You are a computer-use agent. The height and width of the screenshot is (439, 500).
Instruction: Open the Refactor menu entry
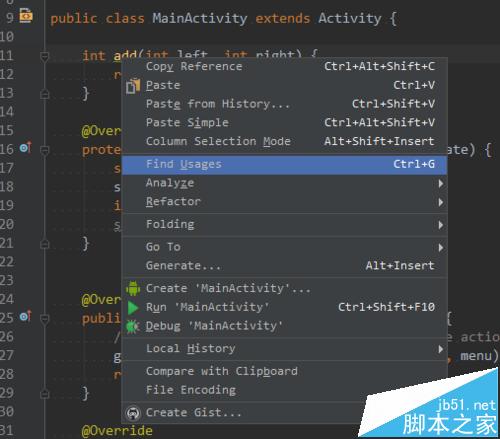(x=284, y=202)
